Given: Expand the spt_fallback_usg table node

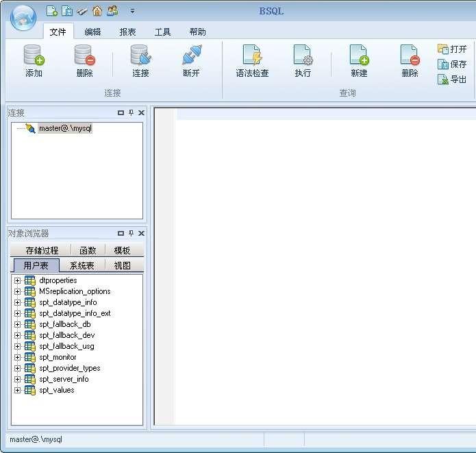Looking at the screenshot, I should (17, 346).
